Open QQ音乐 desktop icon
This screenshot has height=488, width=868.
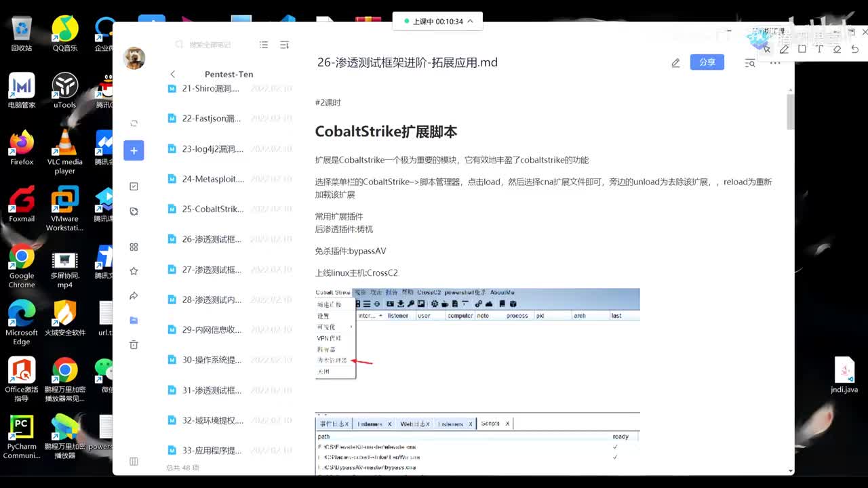[x=65, y=35]
